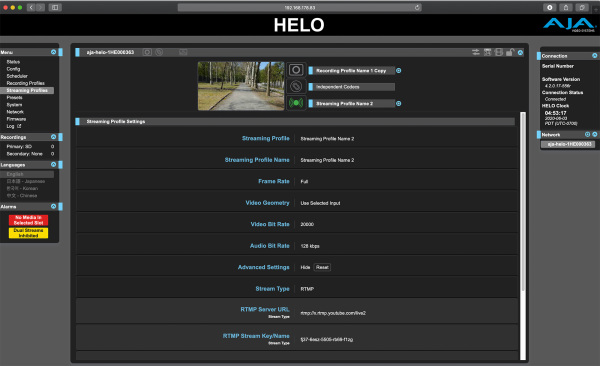The width and height of the screenshot is (600, 366).
Task: Click the Reset button in Advanced Settings
Action: click(x=322, y=267)
